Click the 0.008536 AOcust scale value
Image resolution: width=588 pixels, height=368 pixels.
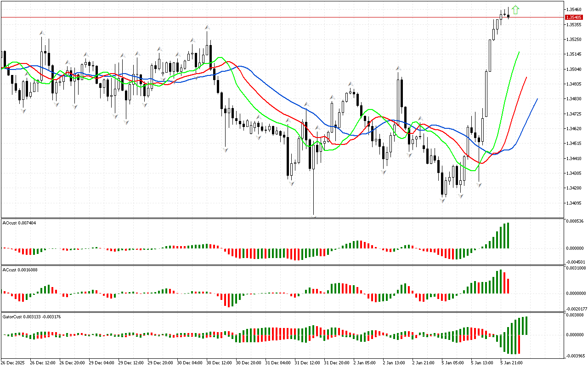(x=574, y=221)
